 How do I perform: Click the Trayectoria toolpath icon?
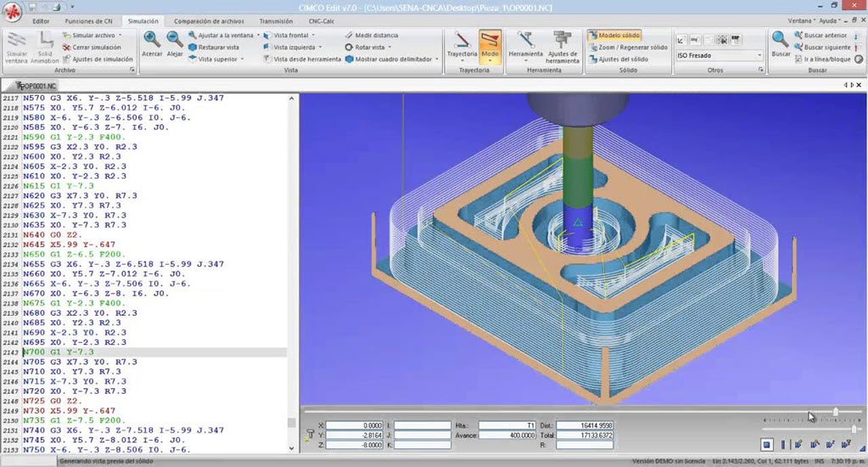point(462,42)
